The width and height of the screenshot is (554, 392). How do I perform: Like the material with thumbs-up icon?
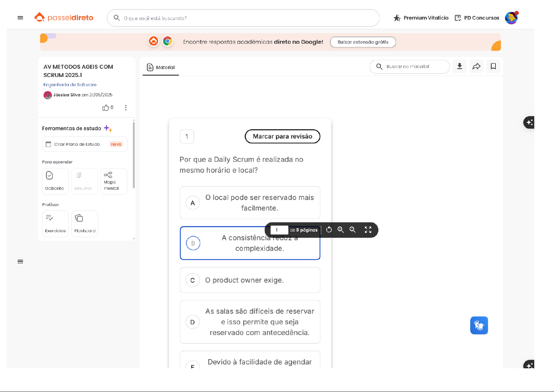pos(106,108)
